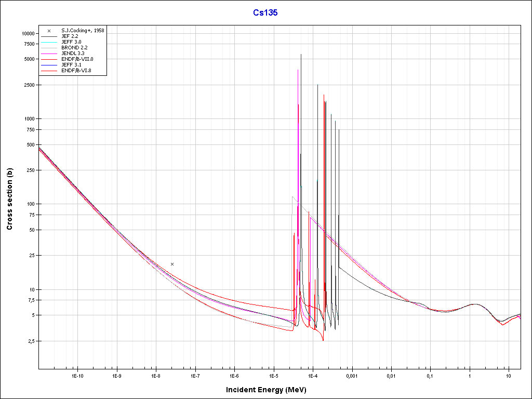Click the red ENDF/B-VI.8 line sample

point(49,71)
